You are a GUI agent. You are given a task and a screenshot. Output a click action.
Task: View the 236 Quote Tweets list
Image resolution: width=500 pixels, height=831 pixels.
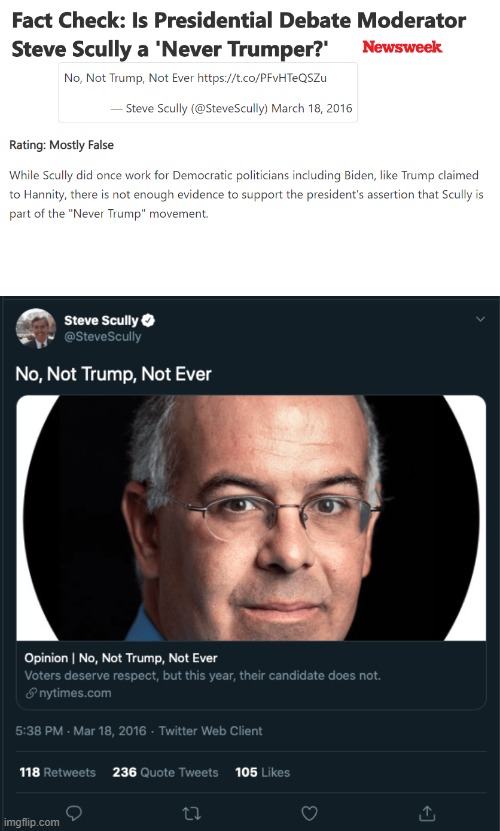pyautogui.click(x=165, y=772)
